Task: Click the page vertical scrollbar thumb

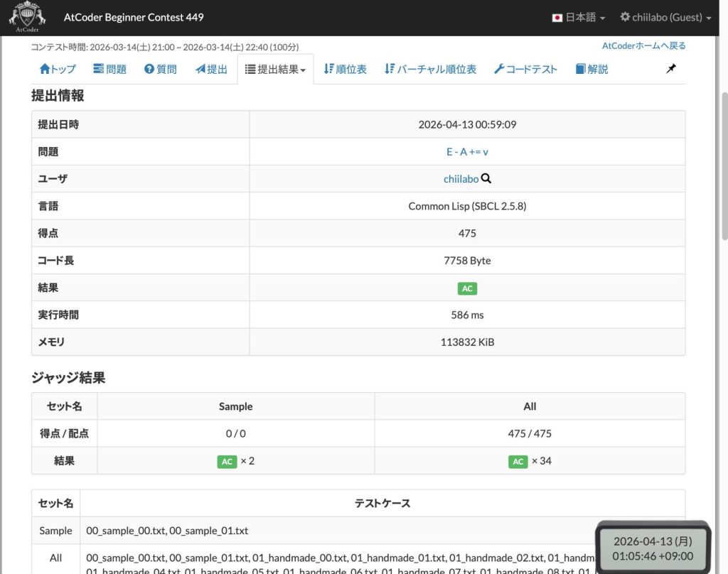Action: tap(724, 166)
